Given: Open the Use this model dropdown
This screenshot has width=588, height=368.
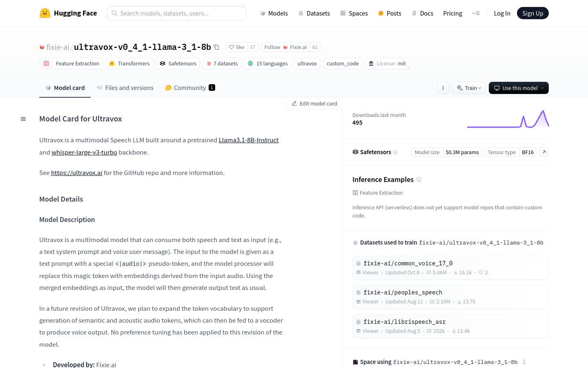Looking at the screenshot, I should tap(519, 88).
